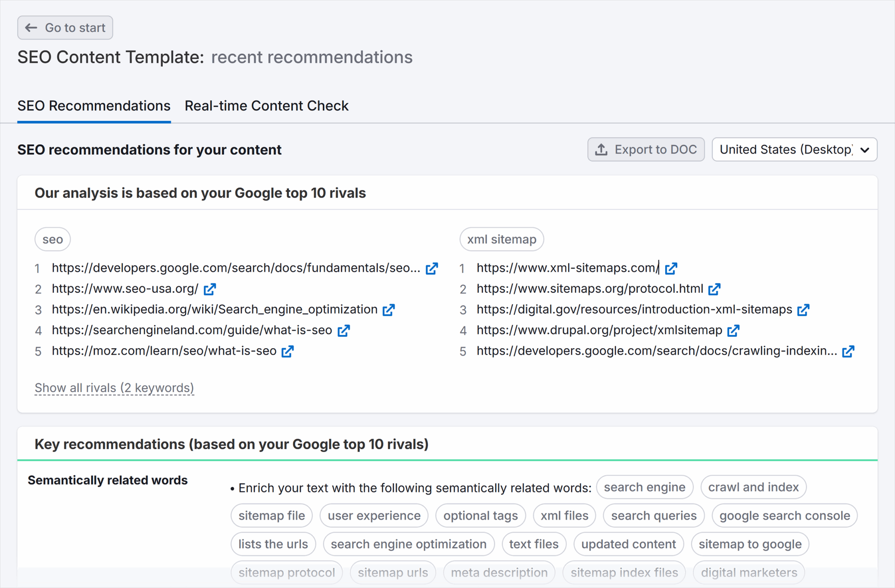The width and height of the screenshot is (895, 588).
Task: Click the lists the urls chip
Action: pyautogui.click(x=273, y=544)
